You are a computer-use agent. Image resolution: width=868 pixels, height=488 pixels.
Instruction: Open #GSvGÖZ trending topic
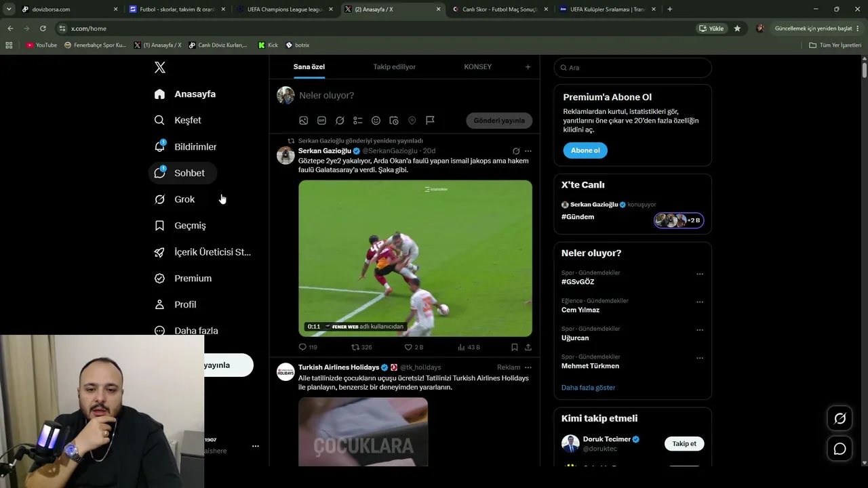coord(578,282)
